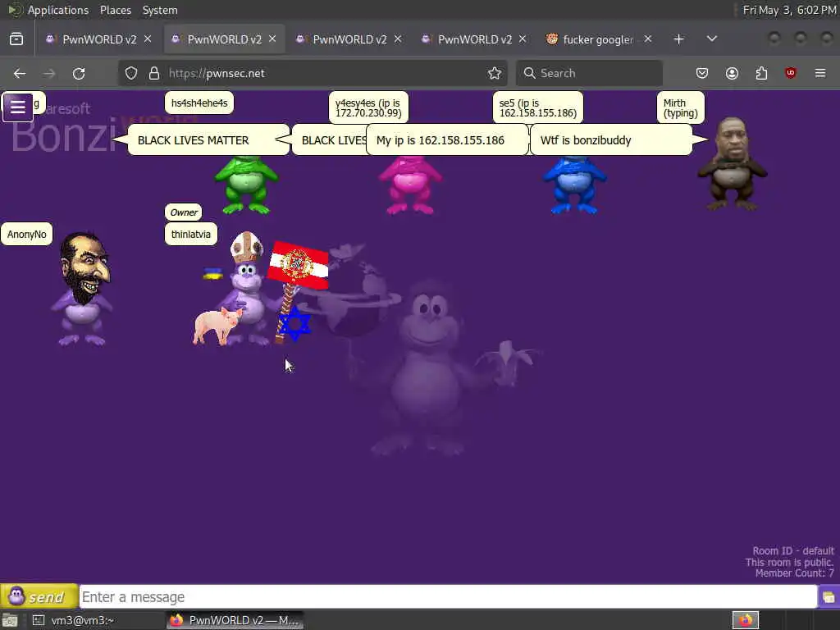The height and width of the screenshot is (630, 840).
Task: Open the Applications menu
Action: coord(58,10)
